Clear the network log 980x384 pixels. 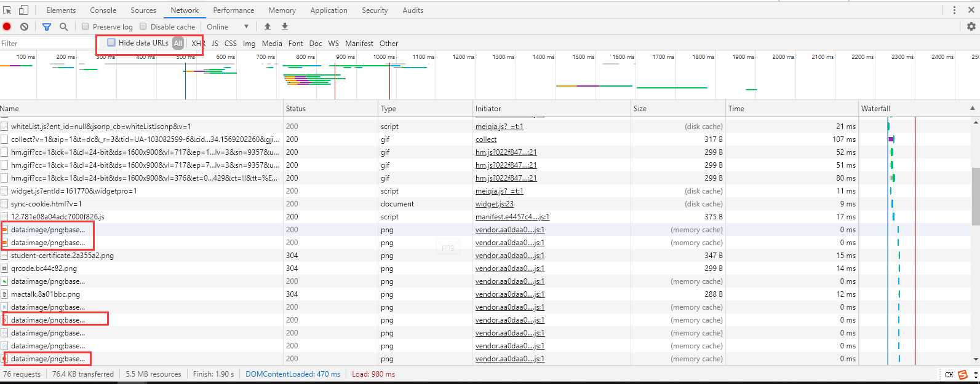24,26
